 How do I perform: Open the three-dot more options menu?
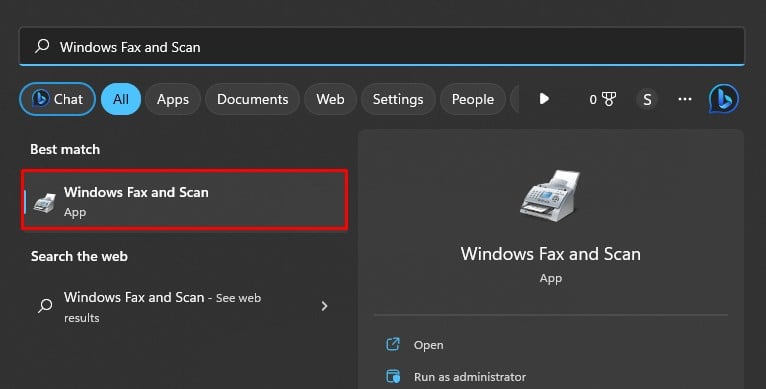coord(685,99)
